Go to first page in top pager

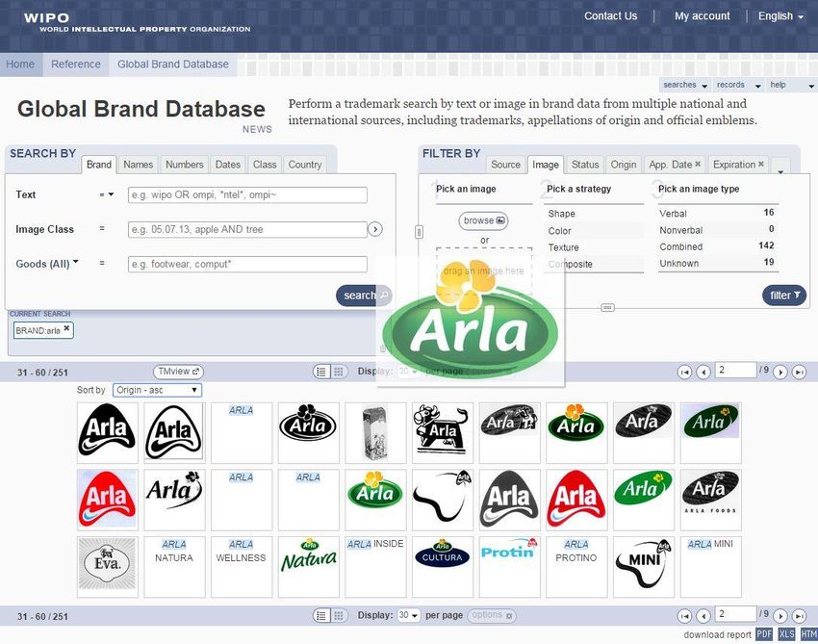pyautogui.click(x=684, y=373)
